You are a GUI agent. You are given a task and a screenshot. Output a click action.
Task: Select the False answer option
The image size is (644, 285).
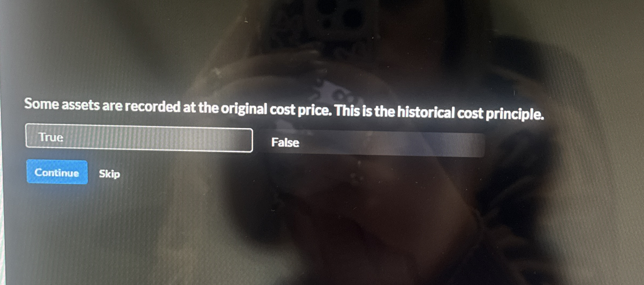pos(371,143)
